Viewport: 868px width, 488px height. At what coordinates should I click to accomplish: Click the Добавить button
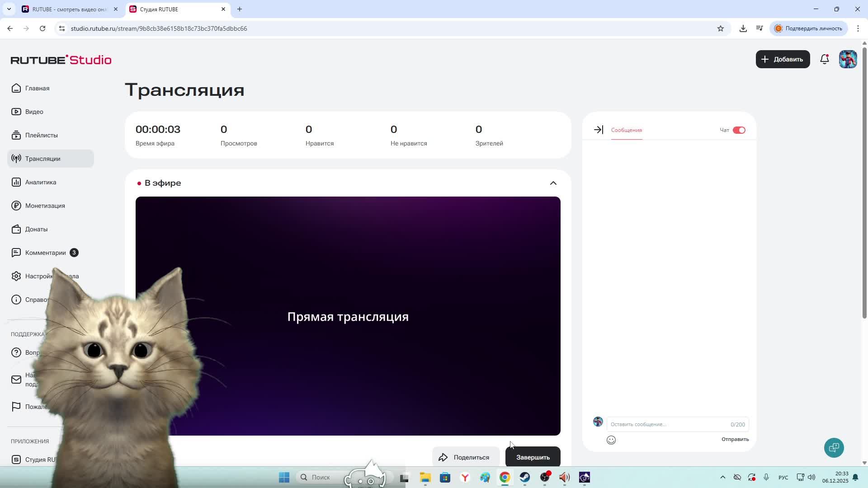tap(782, 59)
